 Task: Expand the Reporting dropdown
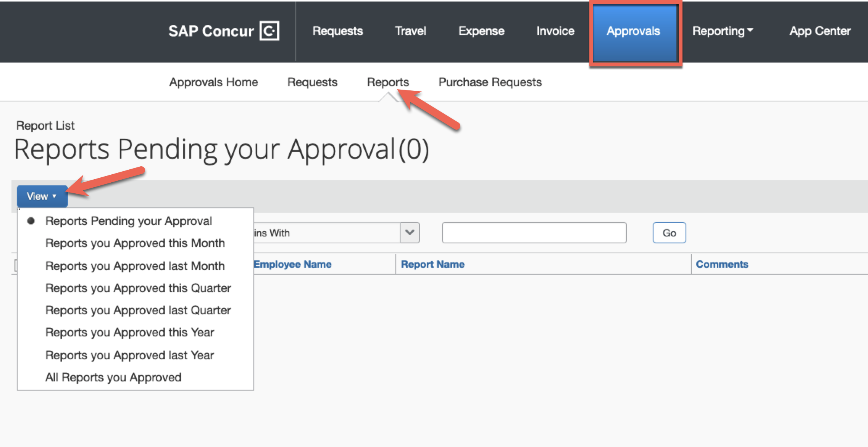click(723, 31)
